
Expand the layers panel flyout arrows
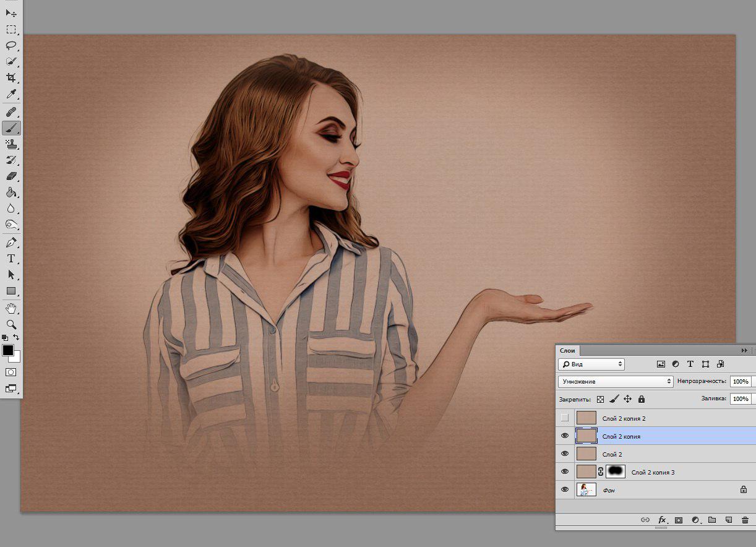coord(744,350)
